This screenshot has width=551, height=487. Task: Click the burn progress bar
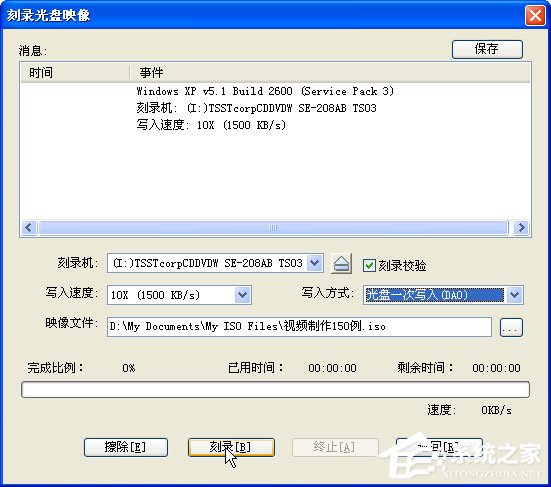click(x=275, y=390)
